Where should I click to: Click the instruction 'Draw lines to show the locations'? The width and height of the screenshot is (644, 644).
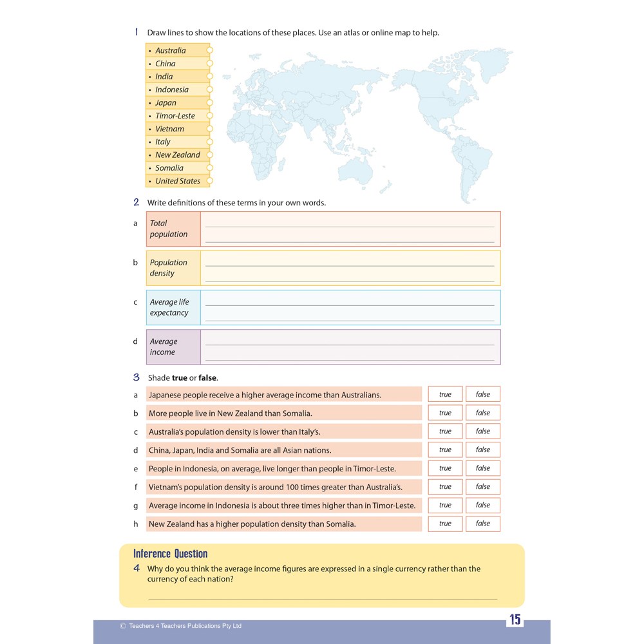[x=293, y=32]
